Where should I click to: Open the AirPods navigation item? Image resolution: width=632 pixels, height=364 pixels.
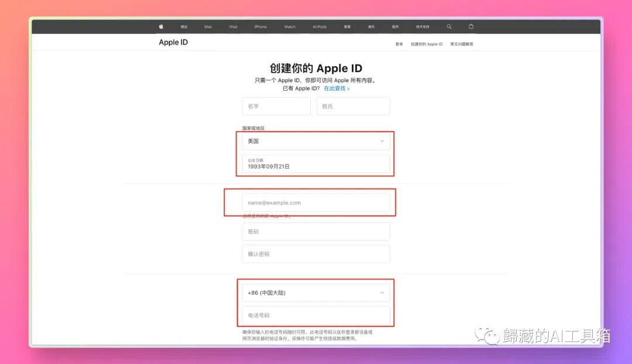click(320, 26)
